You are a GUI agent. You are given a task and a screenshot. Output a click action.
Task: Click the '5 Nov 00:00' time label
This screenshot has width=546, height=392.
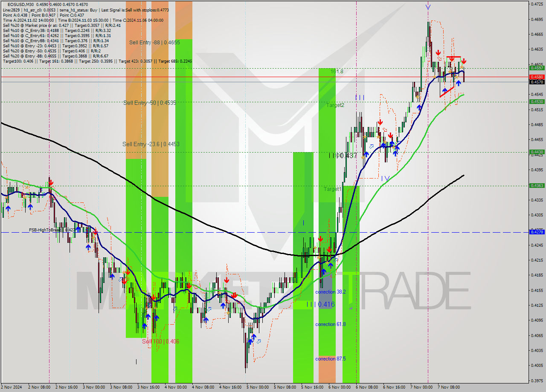pos(258,387)
